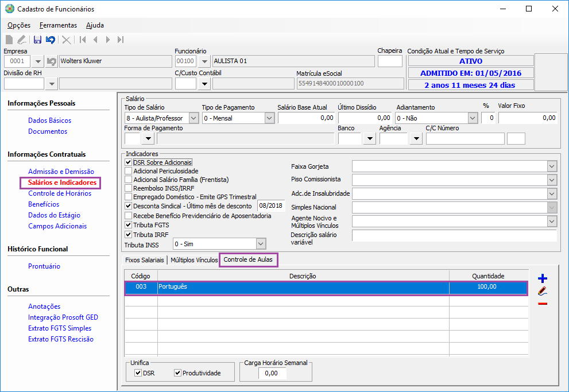Switch to Fixos Salariais tab
Screen dimensions: 569x392
point(145,260)
